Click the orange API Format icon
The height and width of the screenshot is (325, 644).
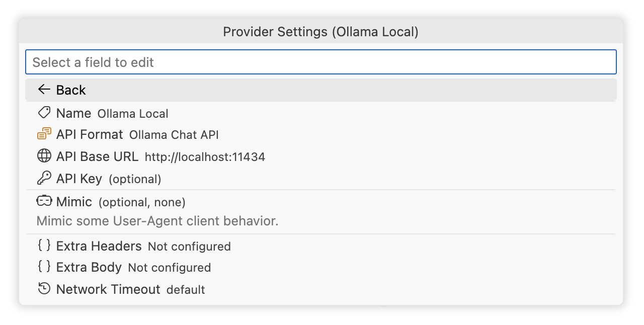(x=44, y=134)
